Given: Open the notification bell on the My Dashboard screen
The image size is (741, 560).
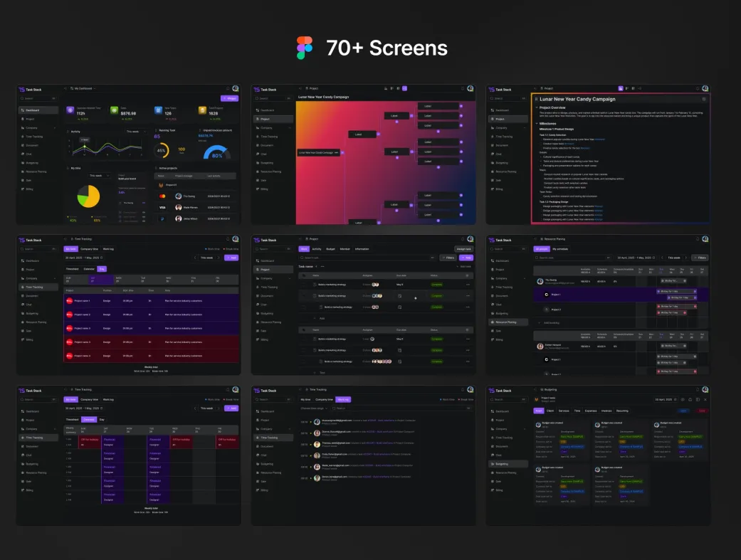Looking at the screenshot, I should 228,89.
